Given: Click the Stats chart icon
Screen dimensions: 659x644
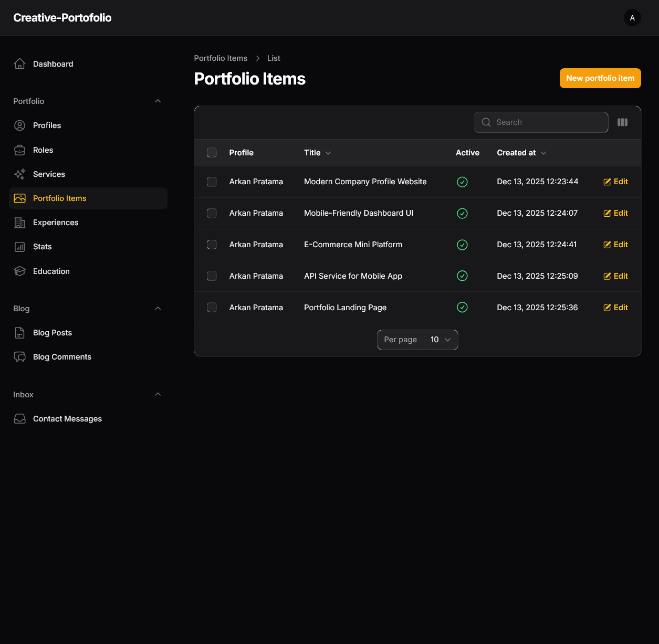Looking at the screenshot, I should [19, 247].
